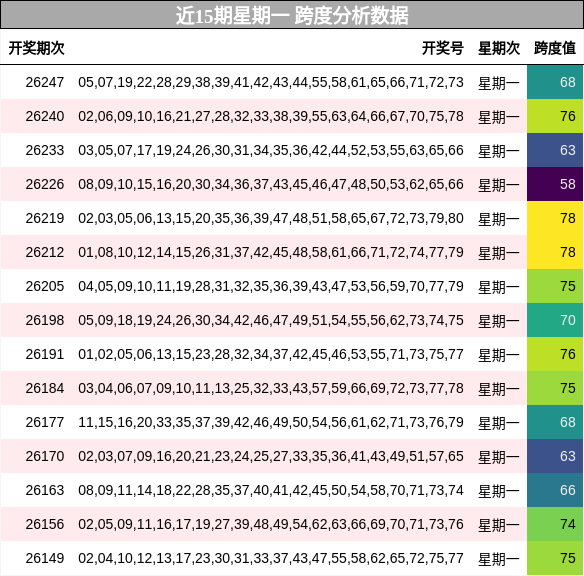The image size is (584, 576).
Task: Click the 开奖号 column header
Action: (x=442, y=48)
